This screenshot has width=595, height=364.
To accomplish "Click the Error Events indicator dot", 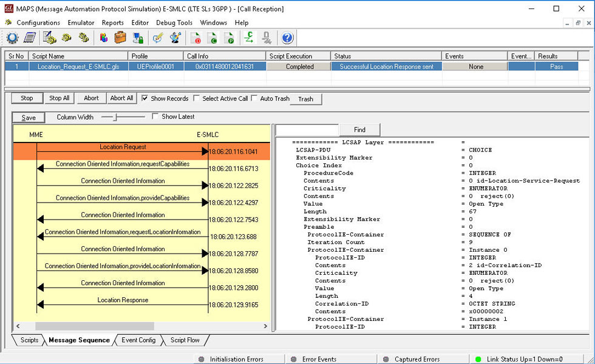I will tap(293, 359).
